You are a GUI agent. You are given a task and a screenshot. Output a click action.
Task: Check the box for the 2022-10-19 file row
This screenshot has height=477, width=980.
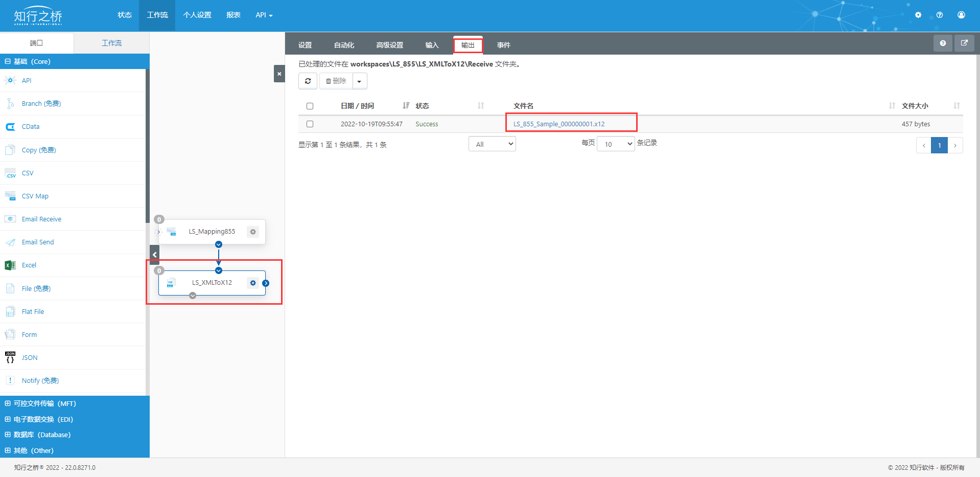(x=310, y=124)
